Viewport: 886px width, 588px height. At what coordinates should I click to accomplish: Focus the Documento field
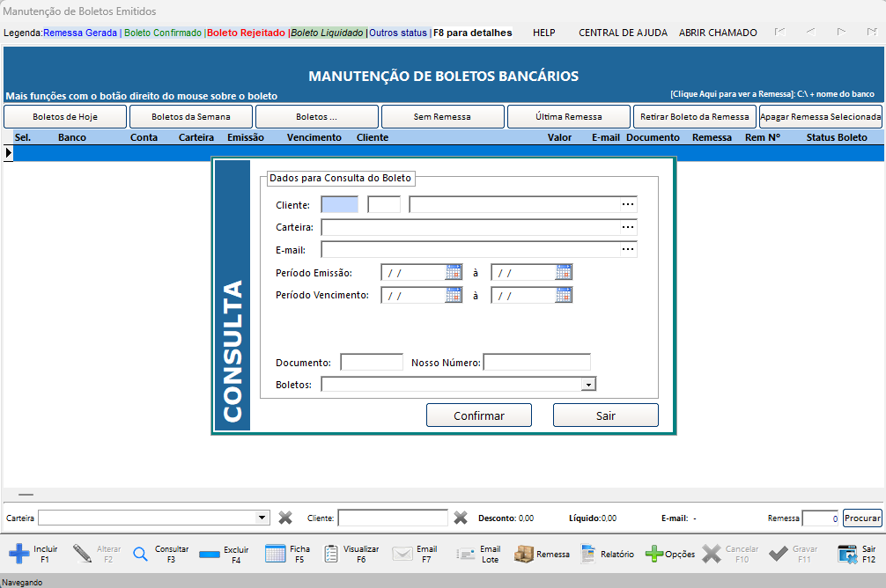372,362
